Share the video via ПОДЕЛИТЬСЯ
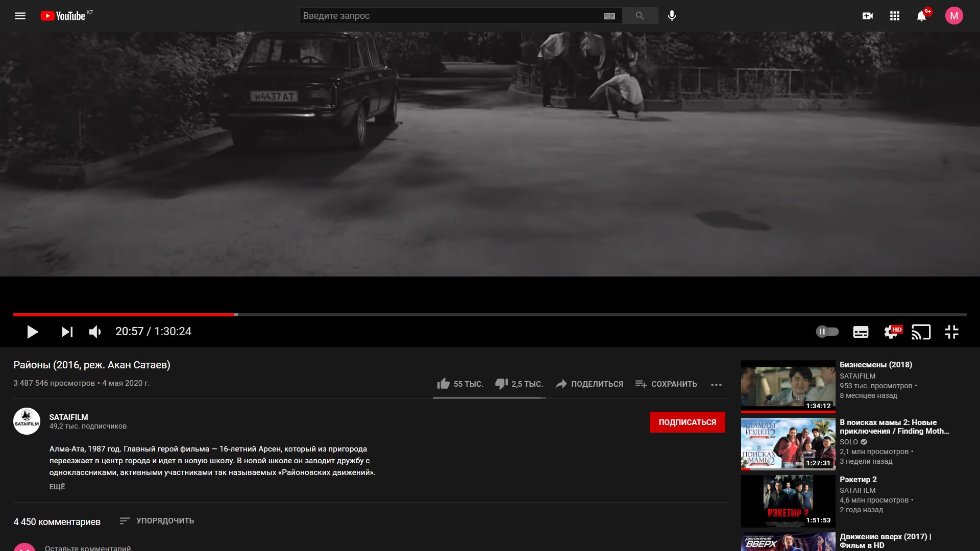 589,384
